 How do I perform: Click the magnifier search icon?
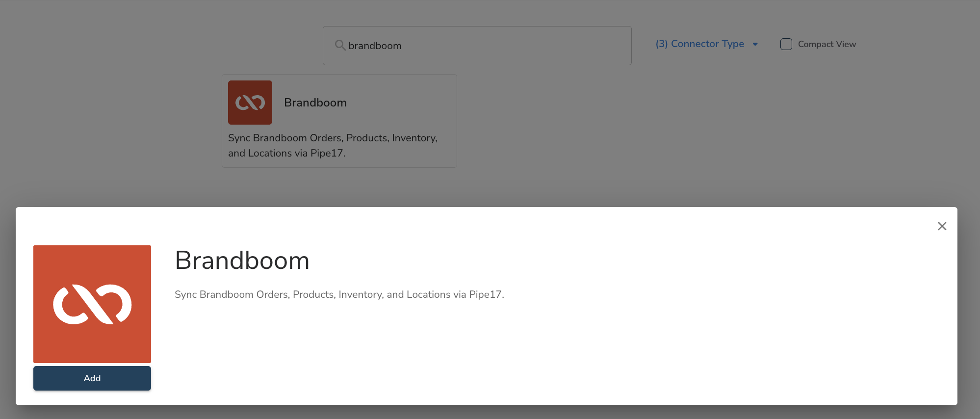point(340,46)
